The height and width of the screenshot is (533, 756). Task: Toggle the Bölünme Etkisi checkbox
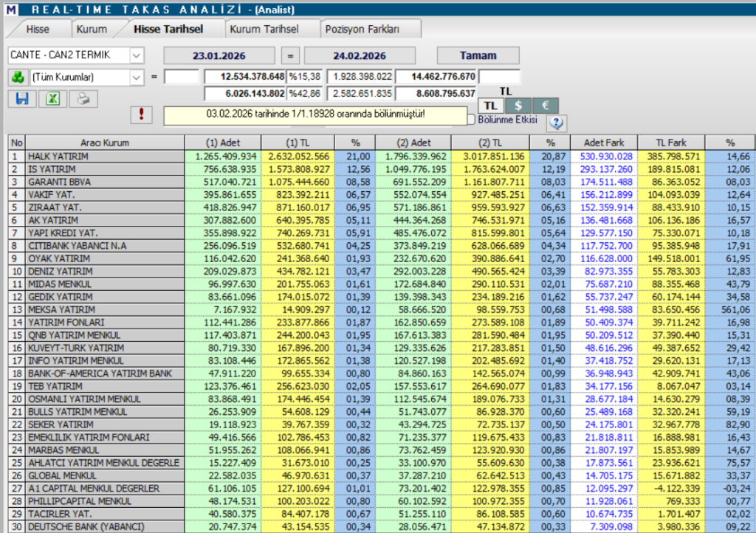tap(473, 119)
